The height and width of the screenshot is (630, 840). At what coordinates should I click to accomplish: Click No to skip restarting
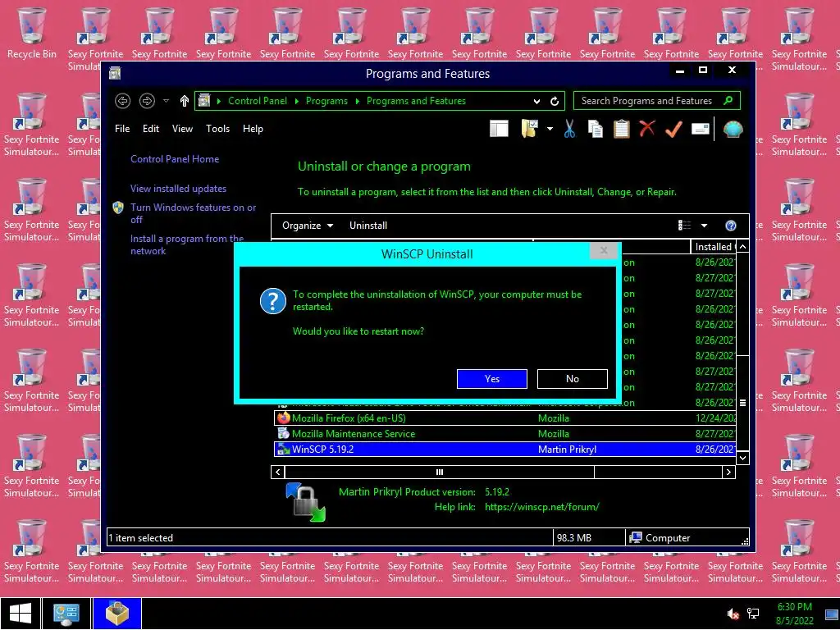tap(572, 379)
